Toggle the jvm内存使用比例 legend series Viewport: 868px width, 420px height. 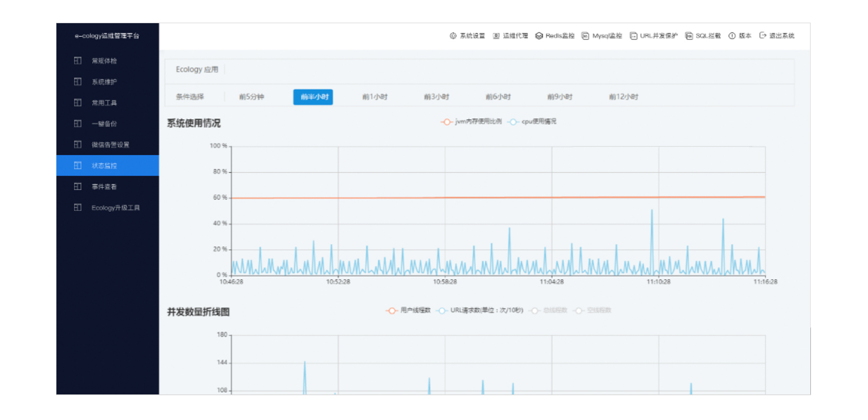click(x=471, y=122)
